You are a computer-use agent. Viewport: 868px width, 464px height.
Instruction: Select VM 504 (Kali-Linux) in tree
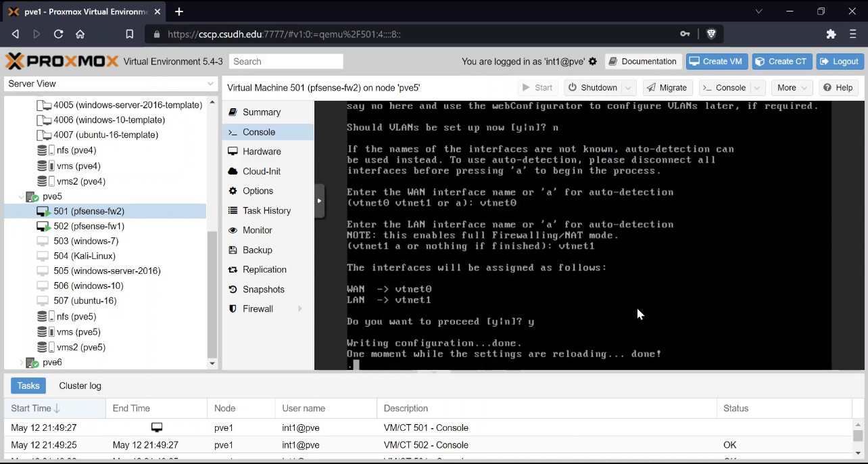click(x=85, y=256)
